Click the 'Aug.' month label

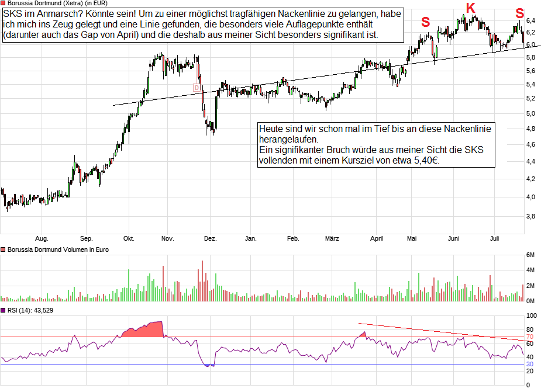(42, 238)
